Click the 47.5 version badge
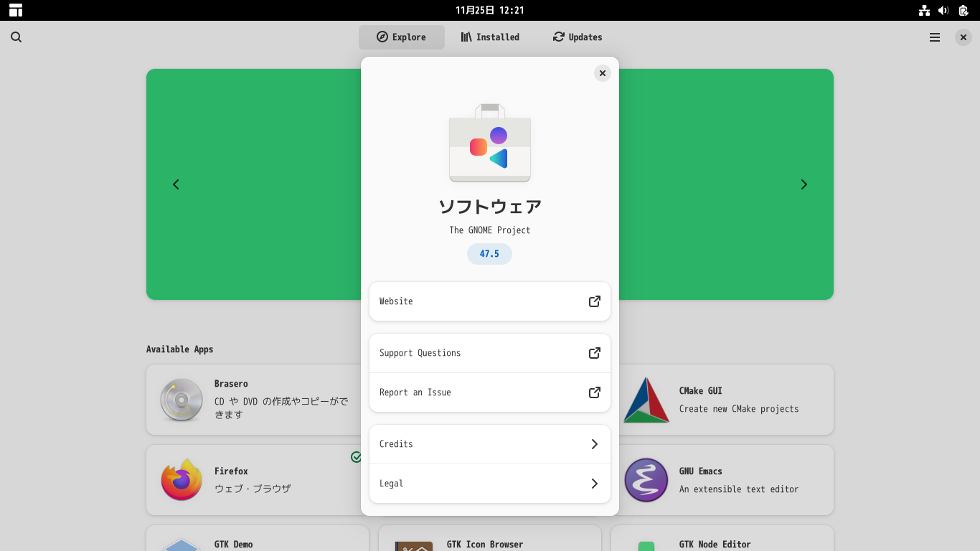The width and height of the screenshot is (980, 551). point(489,254)
